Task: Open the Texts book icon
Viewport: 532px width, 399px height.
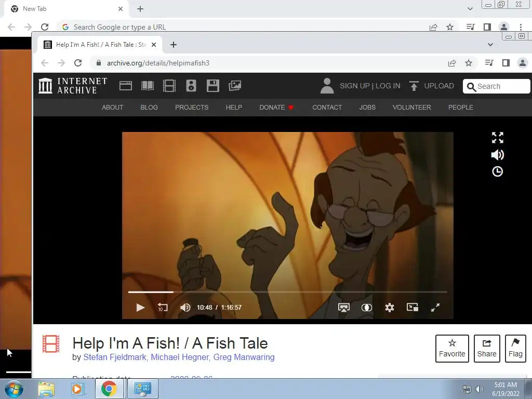Action: point(147,86)
